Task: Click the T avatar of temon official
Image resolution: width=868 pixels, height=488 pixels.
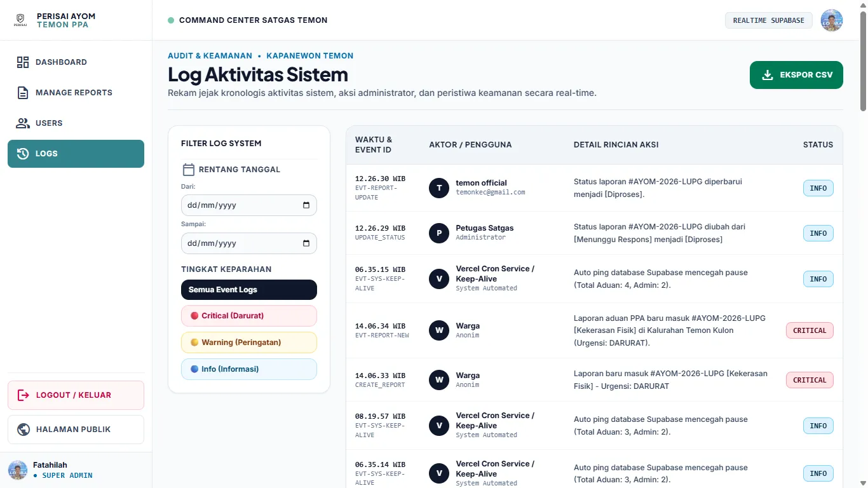Action: pos(439,188)
